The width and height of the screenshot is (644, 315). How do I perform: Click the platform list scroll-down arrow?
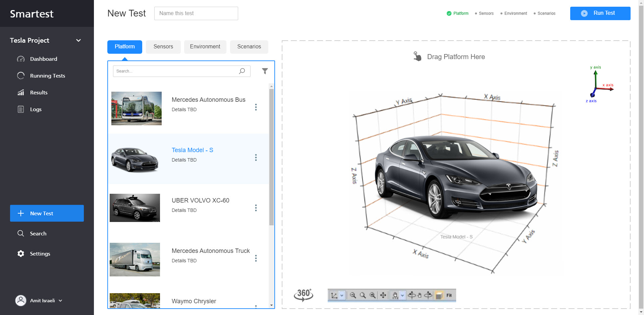tap(271, 305)
